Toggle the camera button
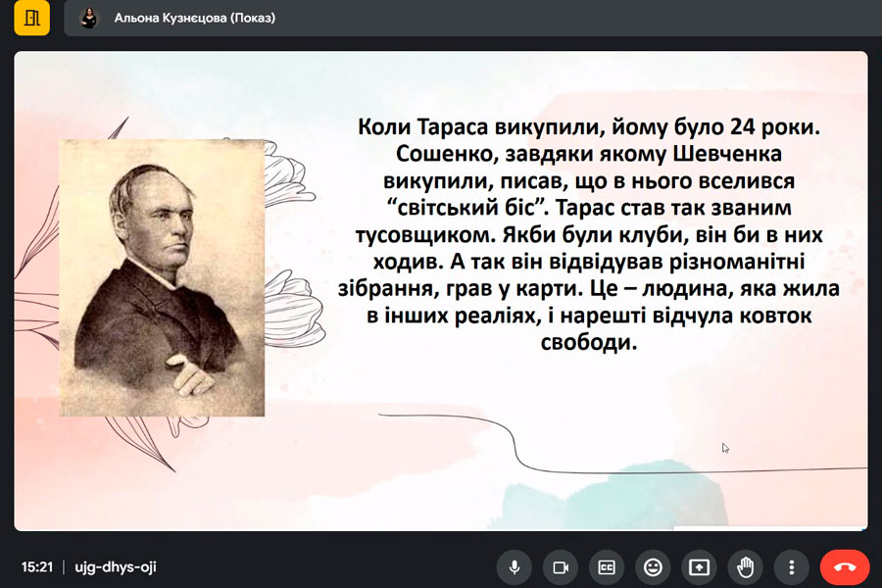Screen dimensions: 882x588 tap(561, 567)
